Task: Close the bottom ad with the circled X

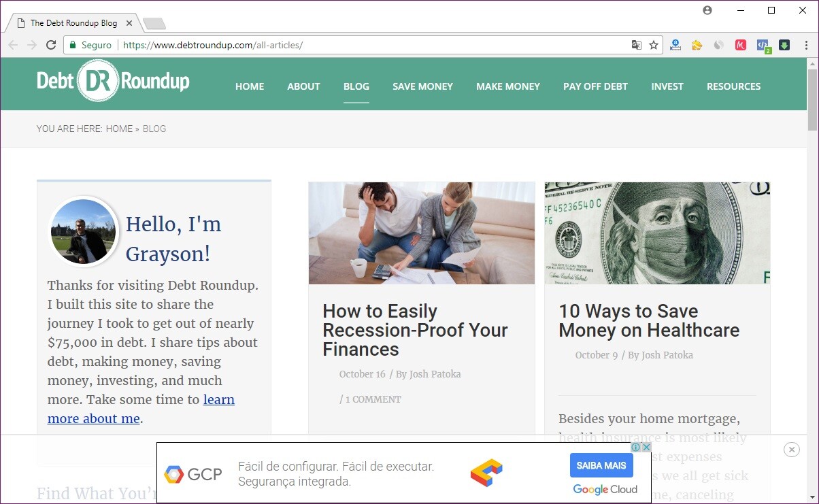Action: 791,449
